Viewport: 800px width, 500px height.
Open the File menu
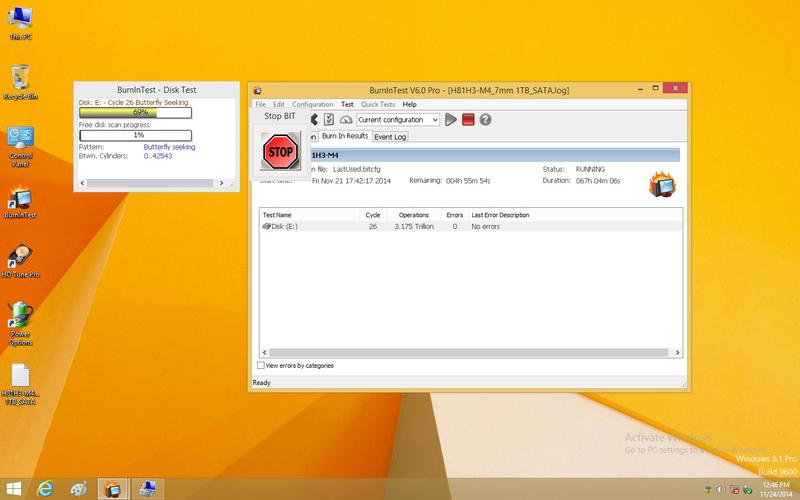click(x=260, y=104)
